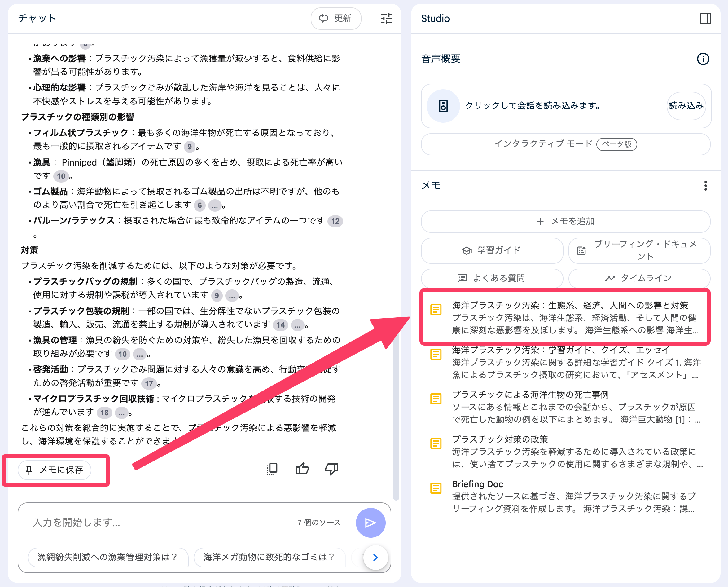
Task: Expand the ellipsis citation after citation 6
Action: tap(215, 205)
